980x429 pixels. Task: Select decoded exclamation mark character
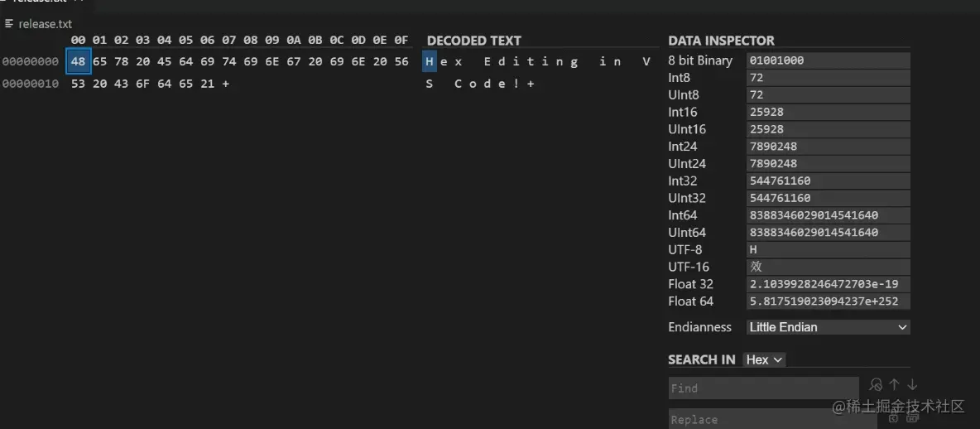click(516, 84)
